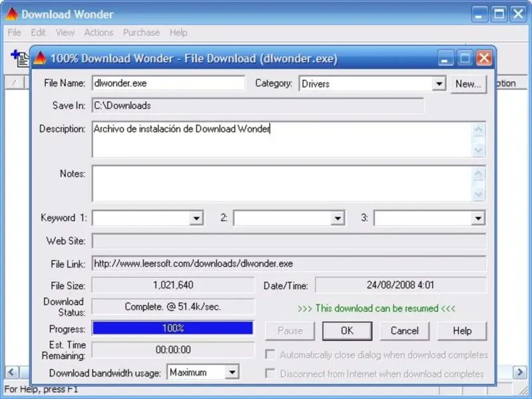Open the Purchase menu
The image size is (532, 399).
tap(141, 33)
